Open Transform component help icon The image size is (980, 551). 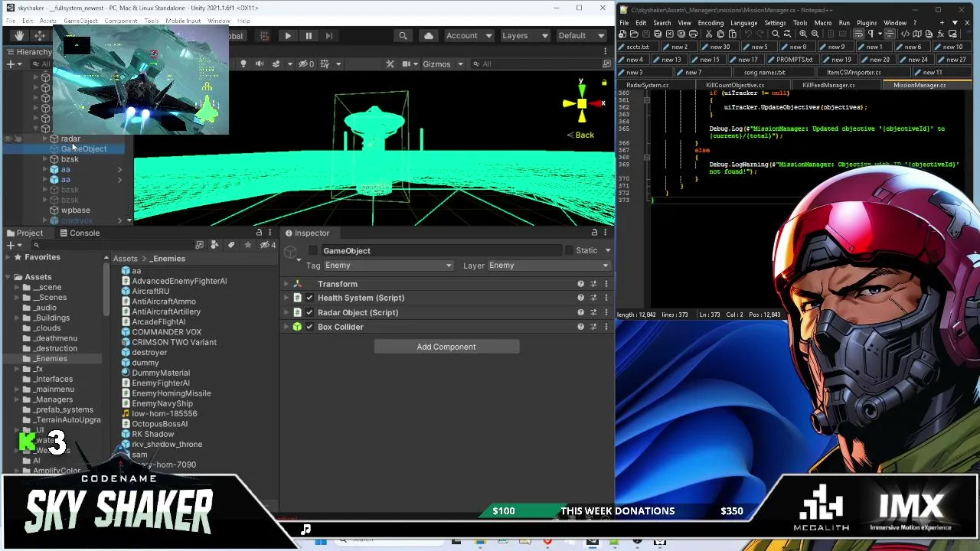coord(580,284)
